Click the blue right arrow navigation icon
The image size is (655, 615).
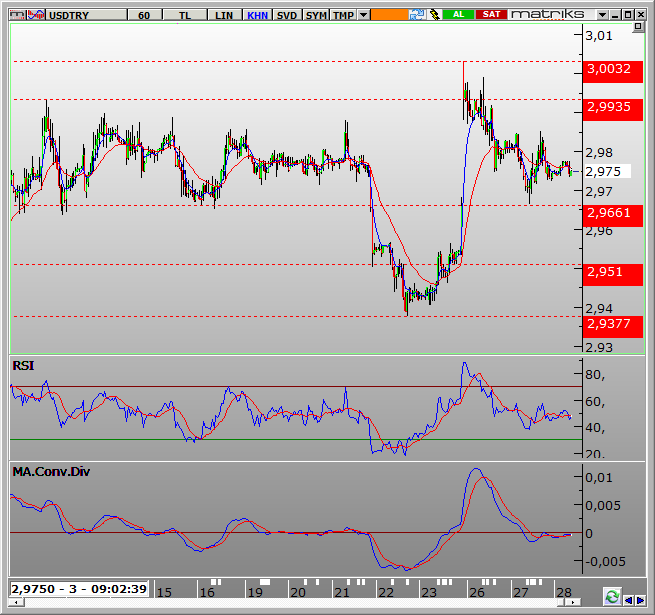[640, 601]
